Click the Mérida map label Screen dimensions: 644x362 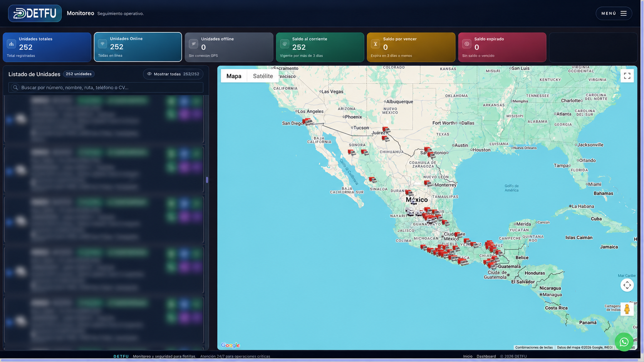(x=523, y=224)
